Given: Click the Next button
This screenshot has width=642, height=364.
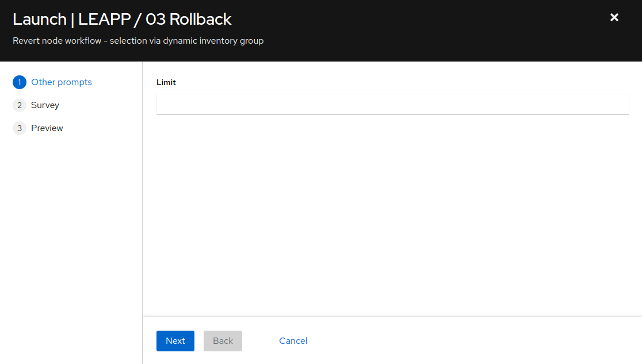Looking at the screenshot, I should point(175,340).
